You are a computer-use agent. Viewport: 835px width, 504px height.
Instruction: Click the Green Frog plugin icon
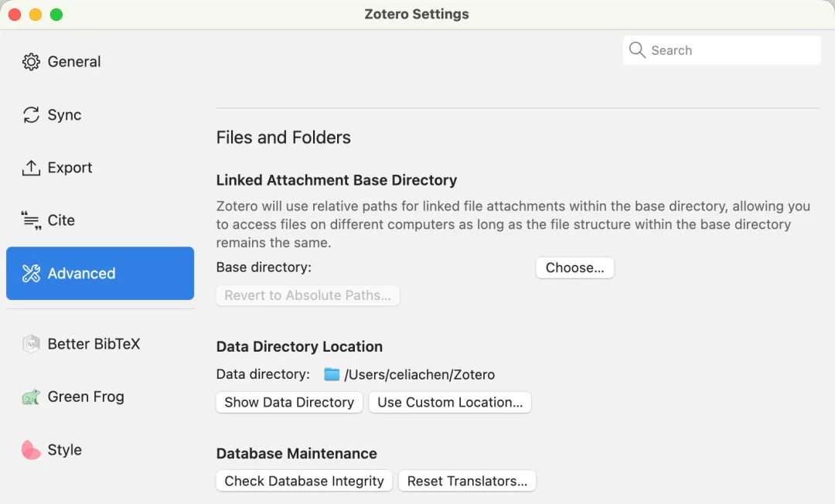(x=31, y=397)
